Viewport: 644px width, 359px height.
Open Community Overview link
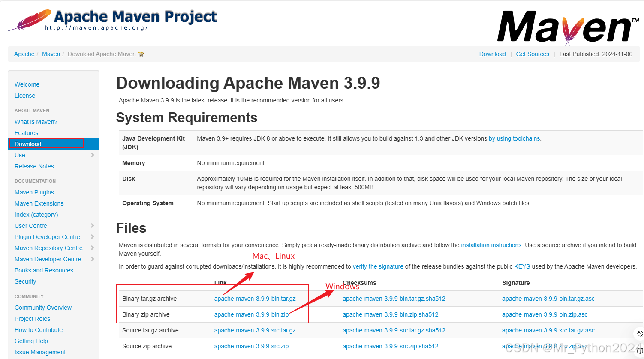[43, 308]
